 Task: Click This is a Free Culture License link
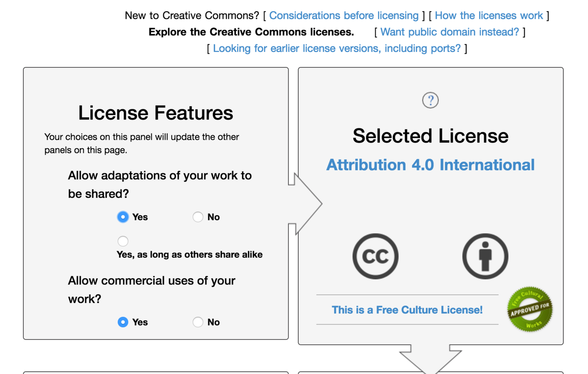(407, 310)
